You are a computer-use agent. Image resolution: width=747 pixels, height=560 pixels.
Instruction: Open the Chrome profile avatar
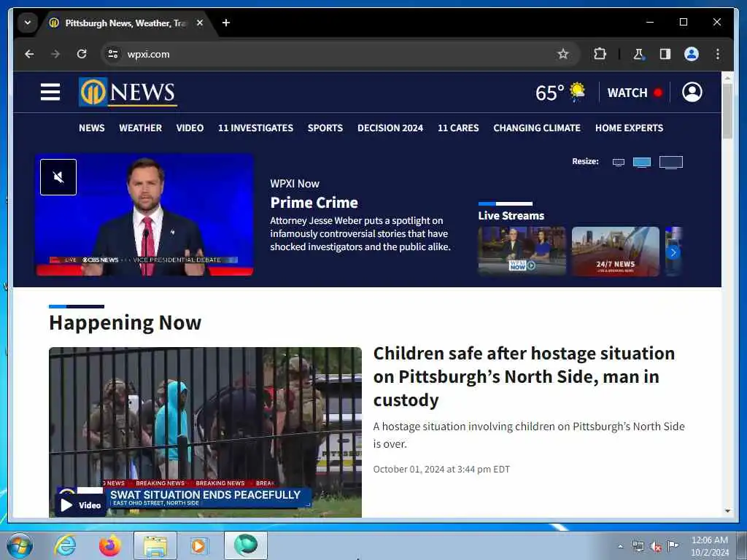pos(692,54)
